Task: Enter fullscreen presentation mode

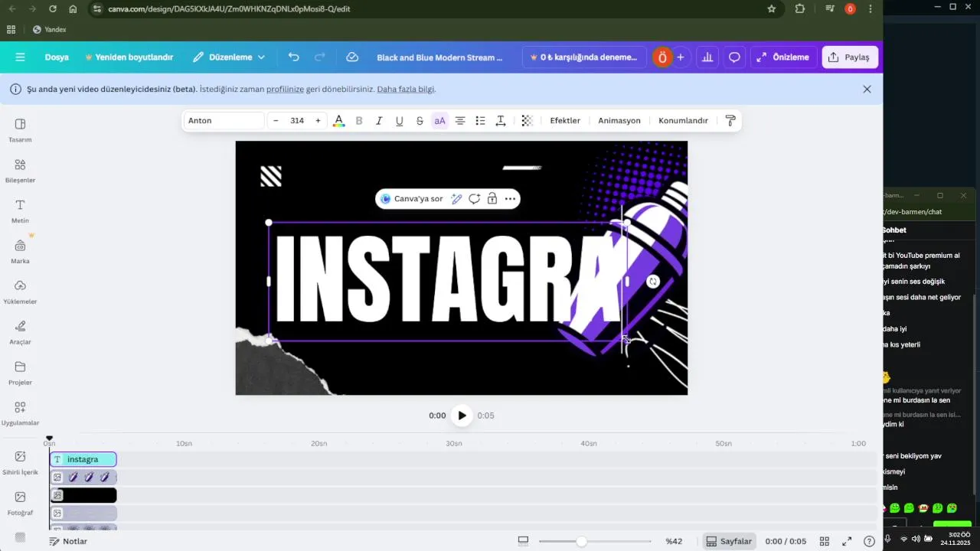Action: (x=847, y=541)
